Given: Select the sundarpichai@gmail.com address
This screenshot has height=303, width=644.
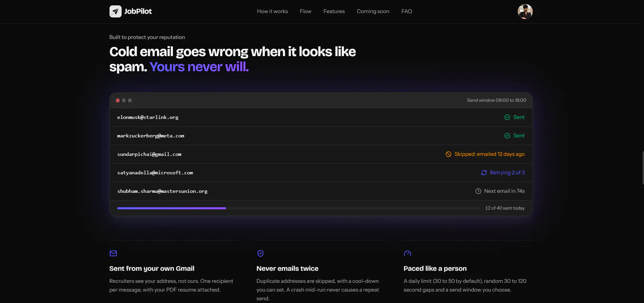Looking at the screenshot, I should (x=149, y=154).
